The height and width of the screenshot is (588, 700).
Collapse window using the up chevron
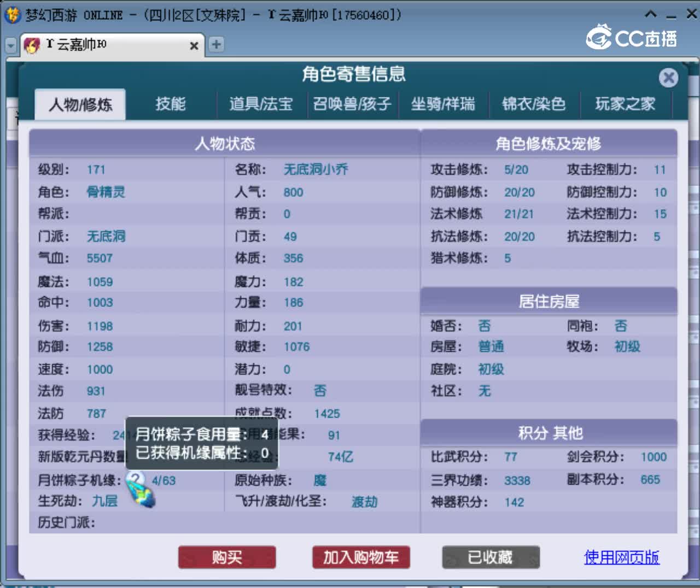pyautogui.click(x=651, y=14)
